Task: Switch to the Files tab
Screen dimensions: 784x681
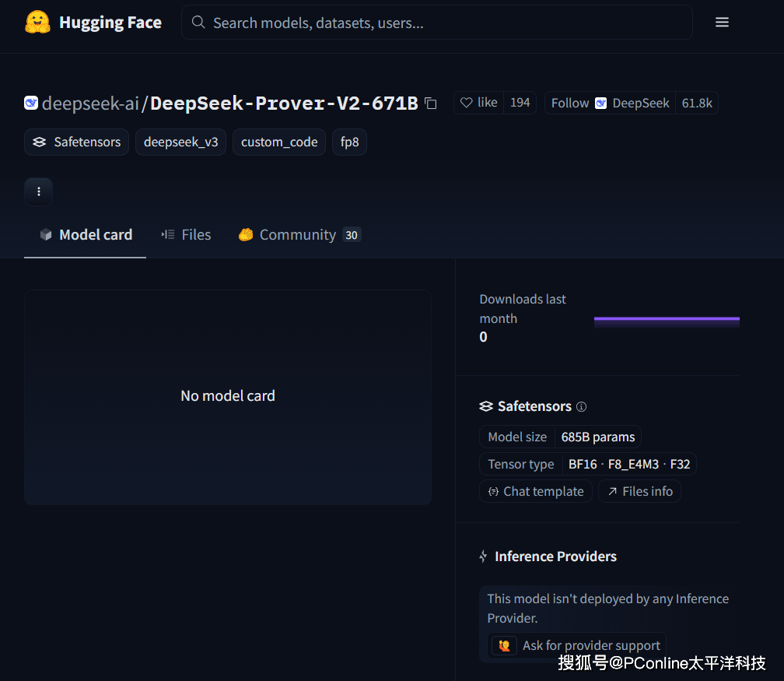Action: point(186,234)
